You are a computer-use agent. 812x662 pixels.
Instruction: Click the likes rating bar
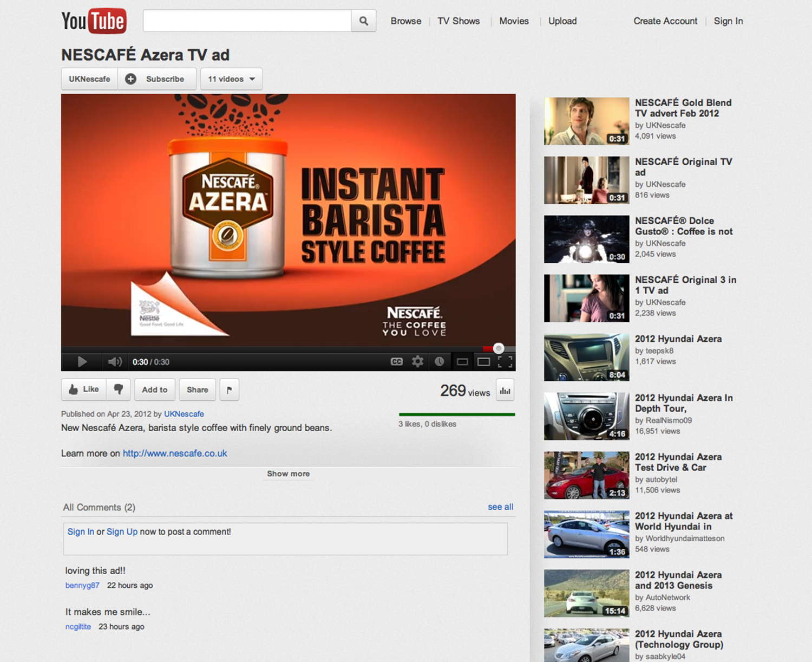pos(457,414)
